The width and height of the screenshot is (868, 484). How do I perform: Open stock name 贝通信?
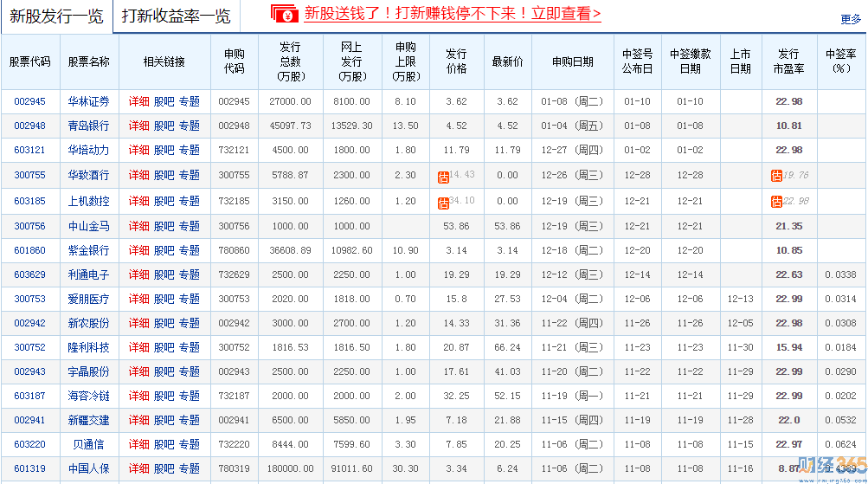coord(88,445)
